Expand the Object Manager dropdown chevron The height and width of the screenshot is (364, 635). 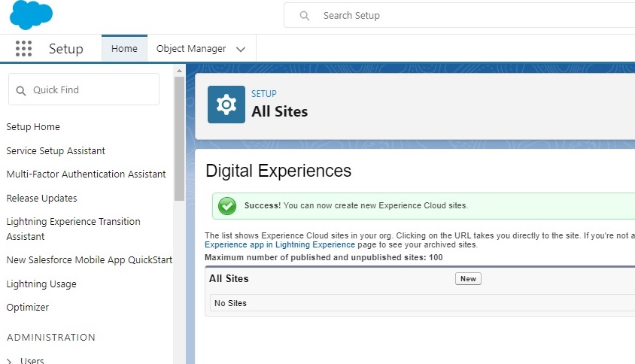tap(241, 50)
